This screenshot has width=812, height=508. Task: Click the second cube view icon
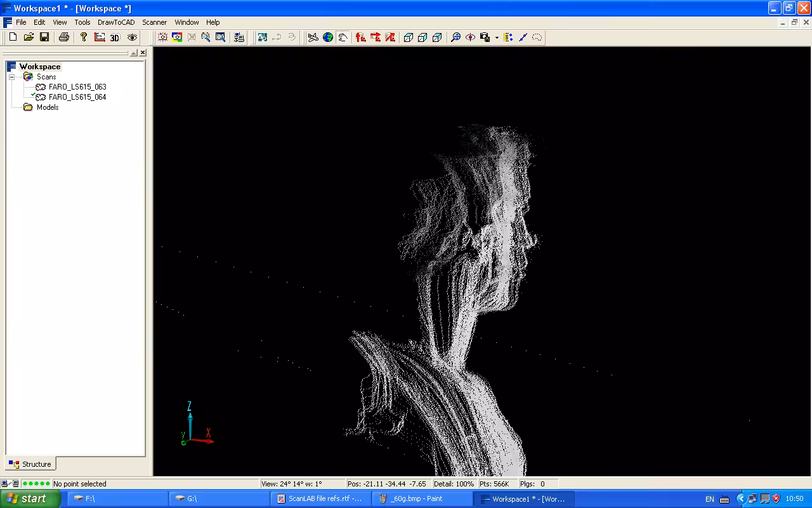(x=422, y=37)
